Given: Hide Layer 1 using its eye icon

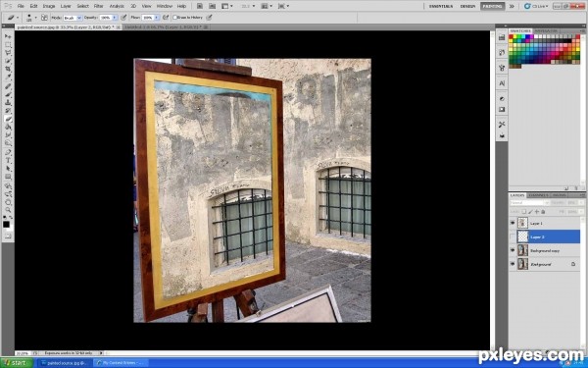Looking at the screenshot, I should click(513, 223).
